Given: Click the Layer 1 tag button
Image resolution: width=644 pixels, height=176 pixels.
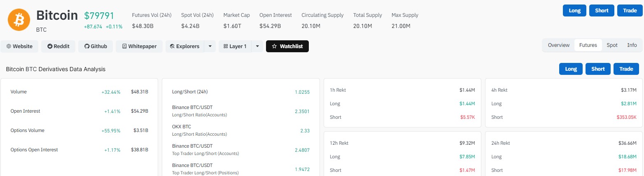Looking at the screenshot, I should click(235, 46).
